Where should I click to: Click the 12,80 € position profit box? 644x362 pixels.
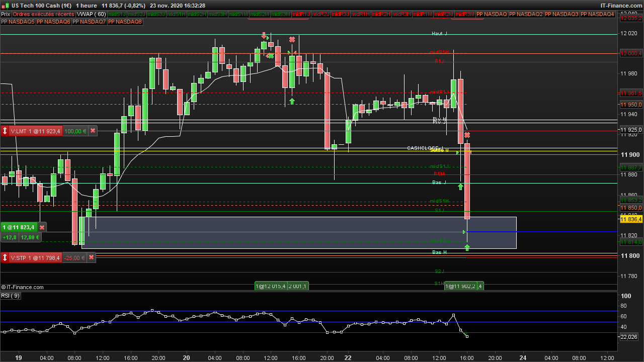30,237
